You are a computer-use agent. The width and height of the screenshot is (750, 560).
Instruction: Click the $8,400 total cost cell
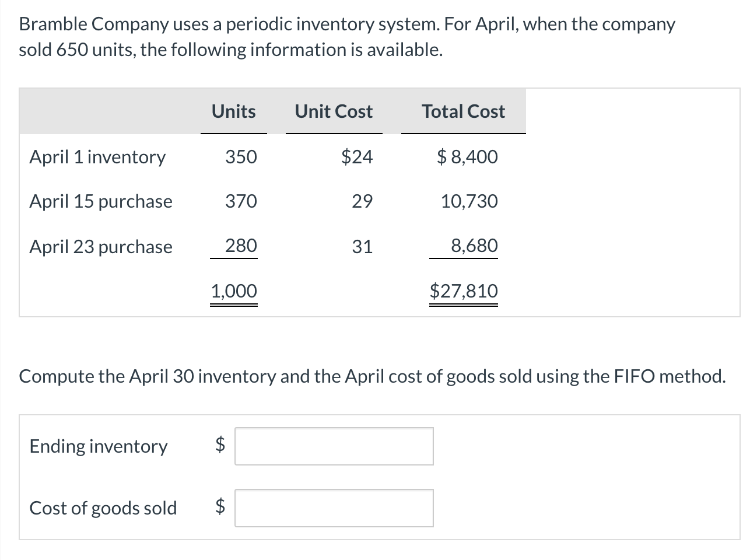pos(467,157)
